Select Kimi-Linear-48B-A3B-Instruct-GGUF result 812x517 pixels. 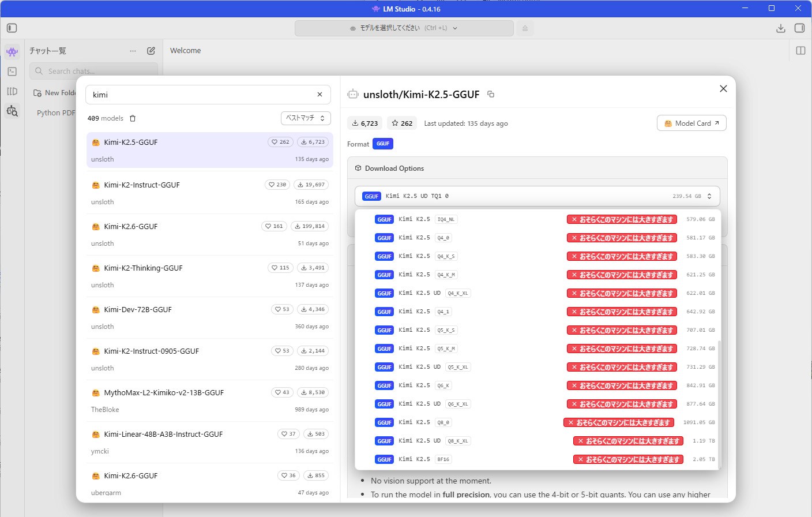[210, 442]
